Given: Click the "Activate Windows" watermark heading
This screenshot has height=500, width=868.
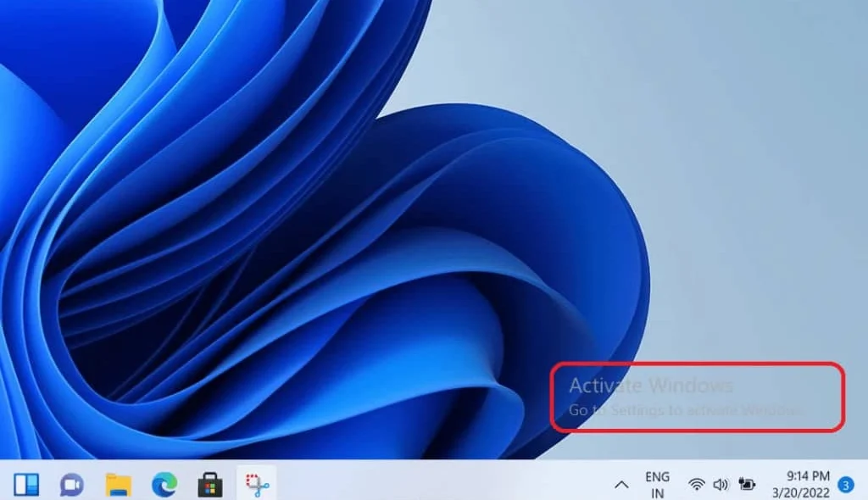Looking at the screenshot, I should coord(650,386).
